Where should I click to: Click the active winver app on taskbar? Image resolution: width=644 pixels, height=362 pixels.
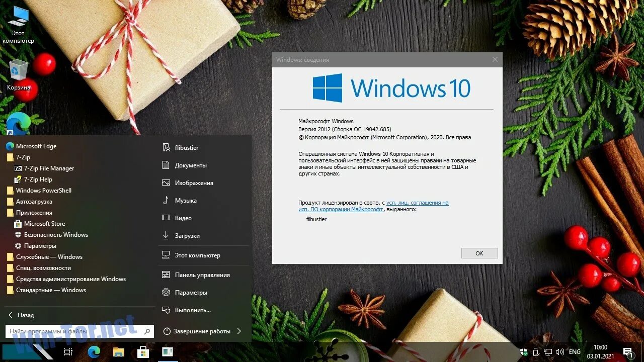point(167,352)
